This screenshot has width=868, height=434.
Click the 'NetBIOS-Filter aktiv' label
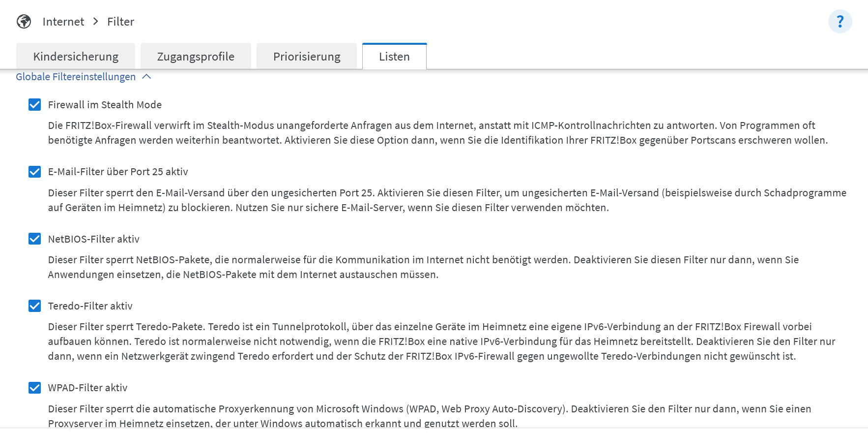coord(93,239)
